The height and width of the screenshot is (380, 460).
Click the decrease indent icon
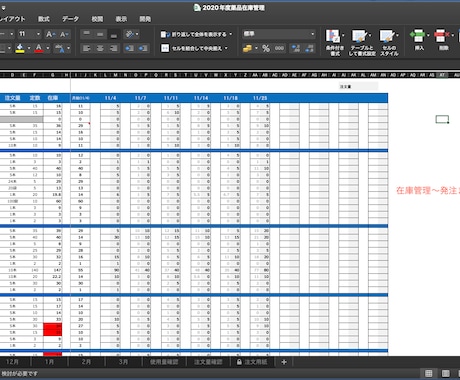click(129, 48)
